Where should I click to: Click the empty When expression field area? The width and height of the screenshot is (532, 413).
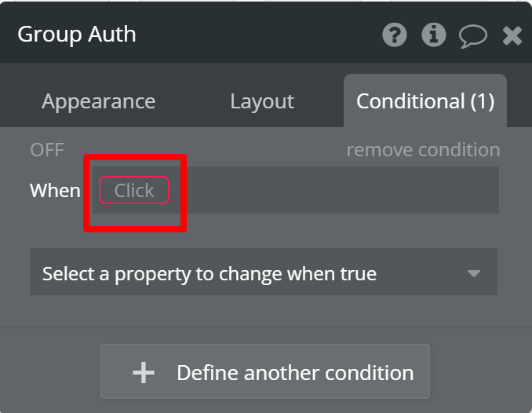[333, 190]
